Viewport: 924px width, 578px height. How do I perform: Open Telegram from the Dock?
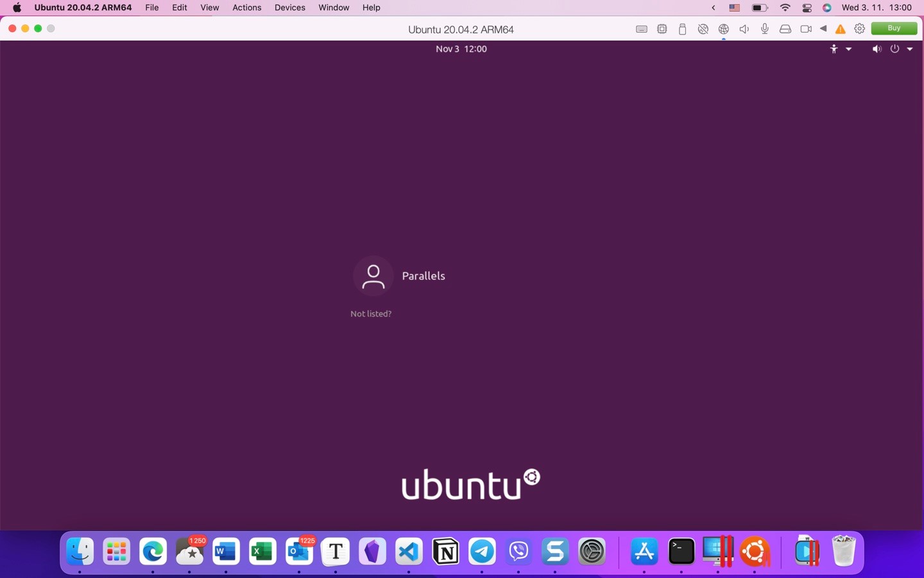pos(482,551)
